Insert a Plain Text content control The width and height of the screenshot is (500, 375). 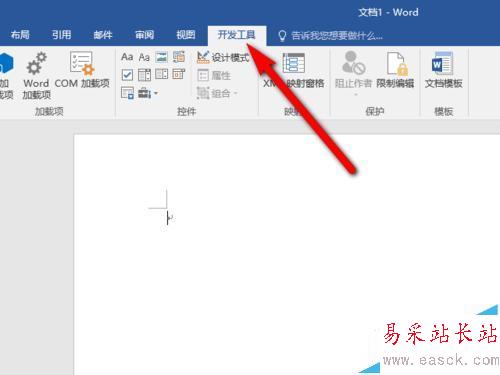point(144,57)
